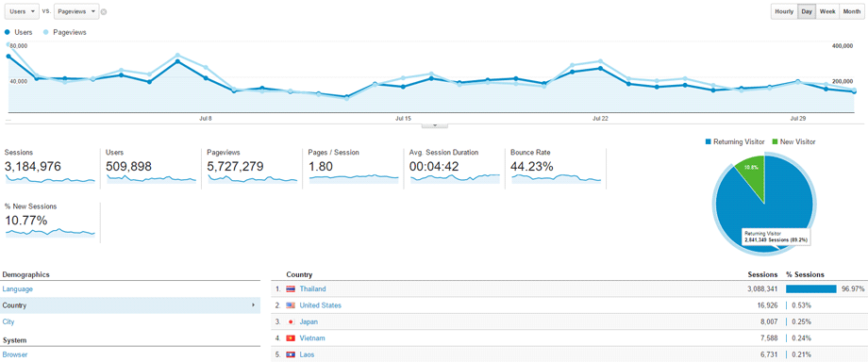The image size is (868, 362).
Task: Click the Laos flag icon
Action: [291, 354]
